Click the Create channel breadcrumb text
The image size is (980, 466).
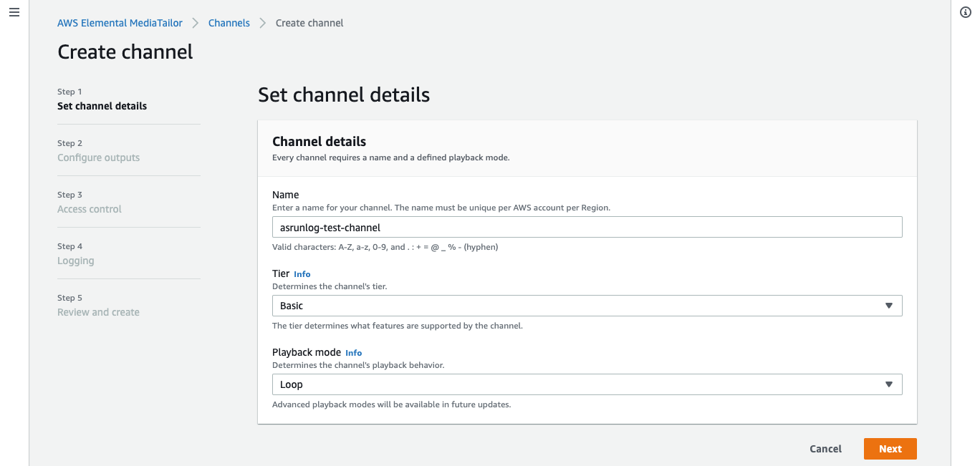point(309,23)
